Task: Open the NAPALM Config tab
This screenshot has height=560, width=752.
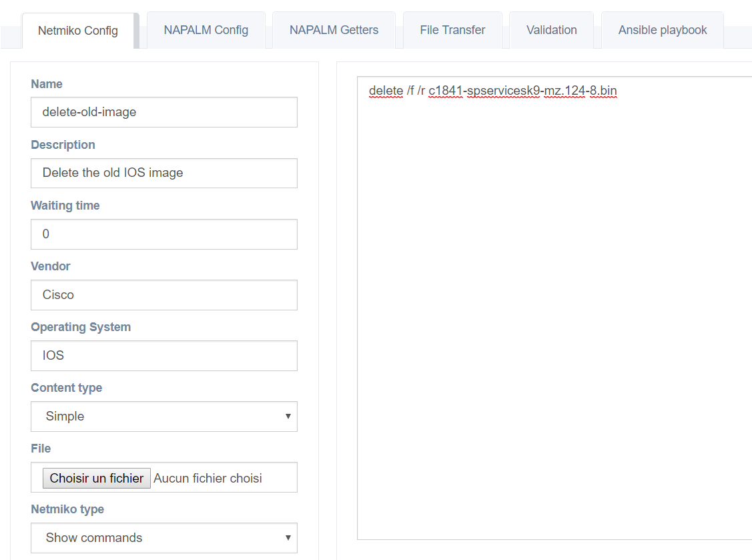Action: click(x=206, y=30)
